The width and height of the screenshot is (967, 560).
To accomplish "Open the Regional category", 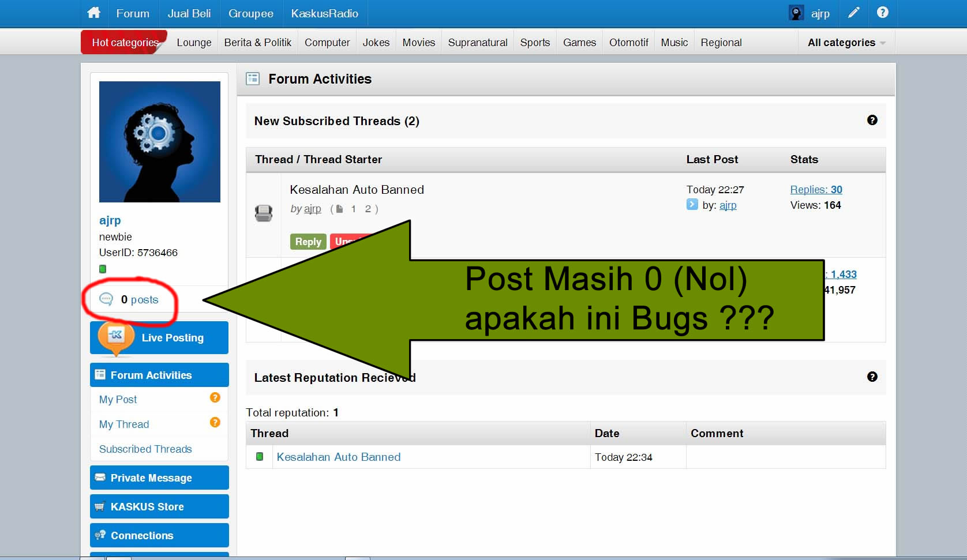I will pos(721,43).
